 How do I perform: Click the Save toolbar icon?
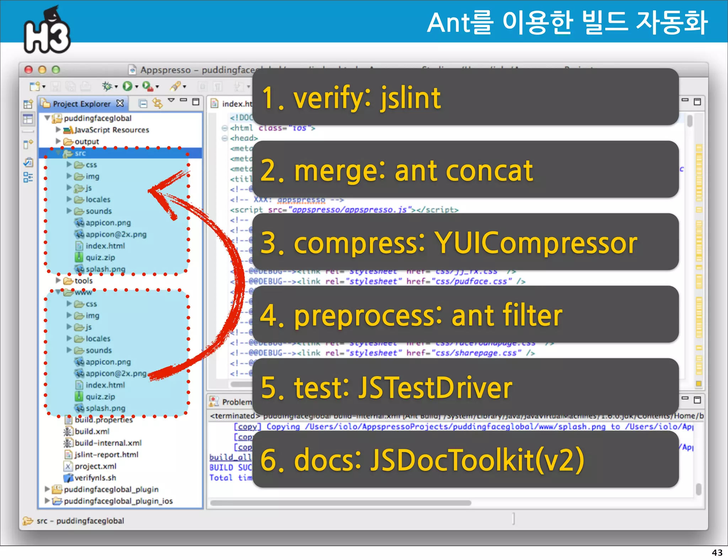[x=55, y=86]
